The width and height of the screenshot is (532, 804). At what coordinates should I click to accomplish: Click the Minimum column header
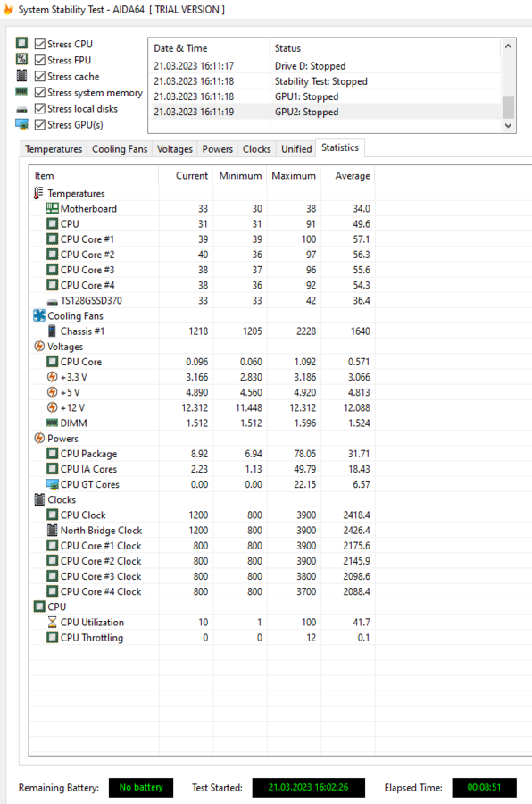[240, 175]
